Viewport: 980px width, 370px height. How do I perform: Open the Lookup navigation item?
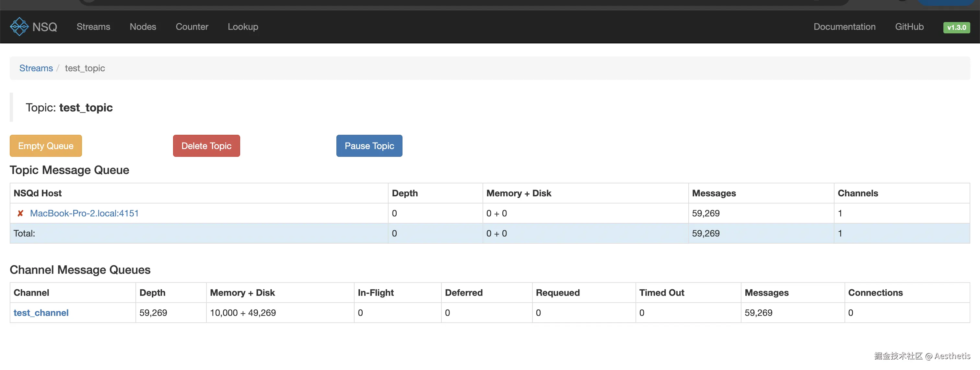click(x=243, y=27)
